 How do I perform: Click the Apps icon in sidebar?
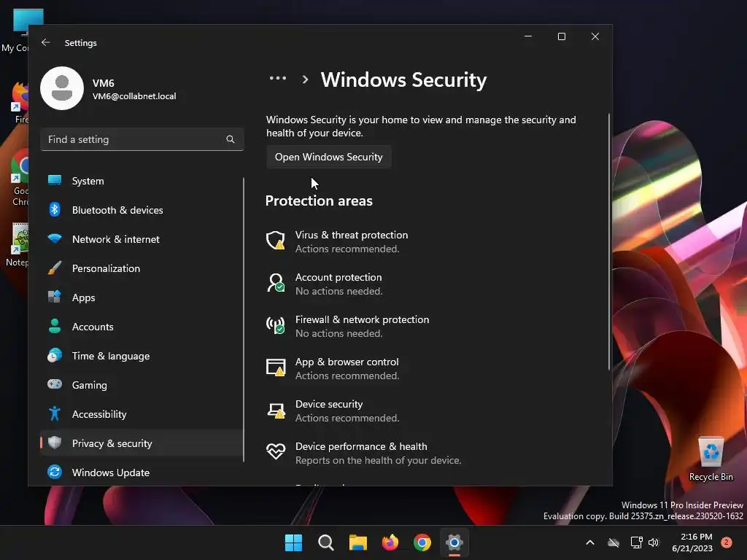click(x=55, y=297)
